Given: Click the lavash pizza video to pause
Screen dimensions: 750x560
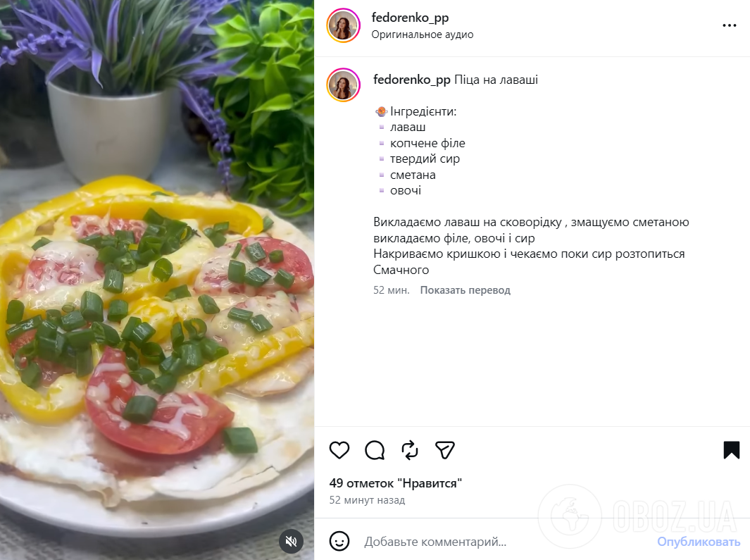Looking at the screenshot, I should point(157,280).
